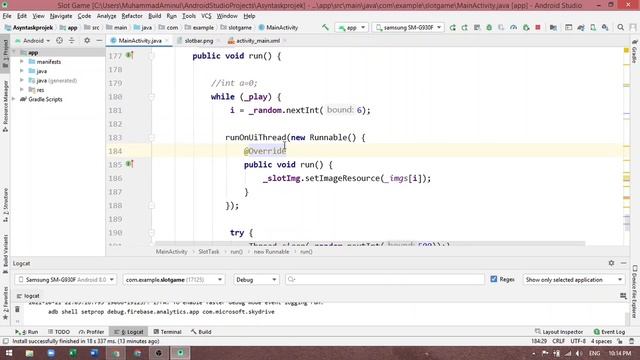Screen dimensions: 640x360
Task: Click the Logcat restore layout icon
Action: [x=623, y=296]
